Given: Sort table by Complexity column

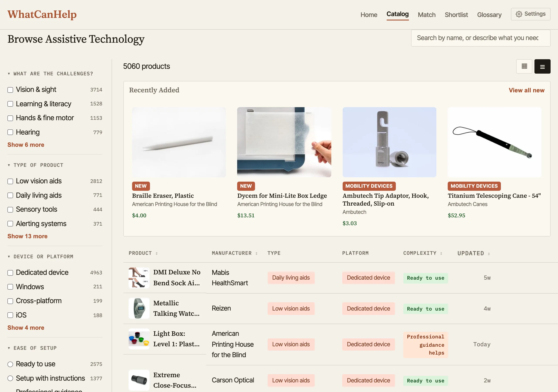Looking at the screenshot, I should [x=423, y=253].
